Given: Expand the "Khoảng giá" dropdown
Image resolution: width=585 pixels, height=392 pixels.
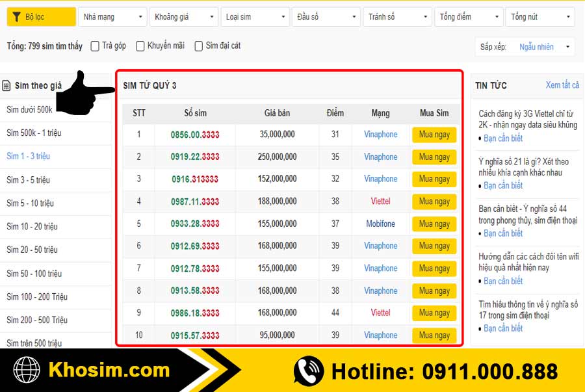Looking at the screenshot, I should coord(183,17).
